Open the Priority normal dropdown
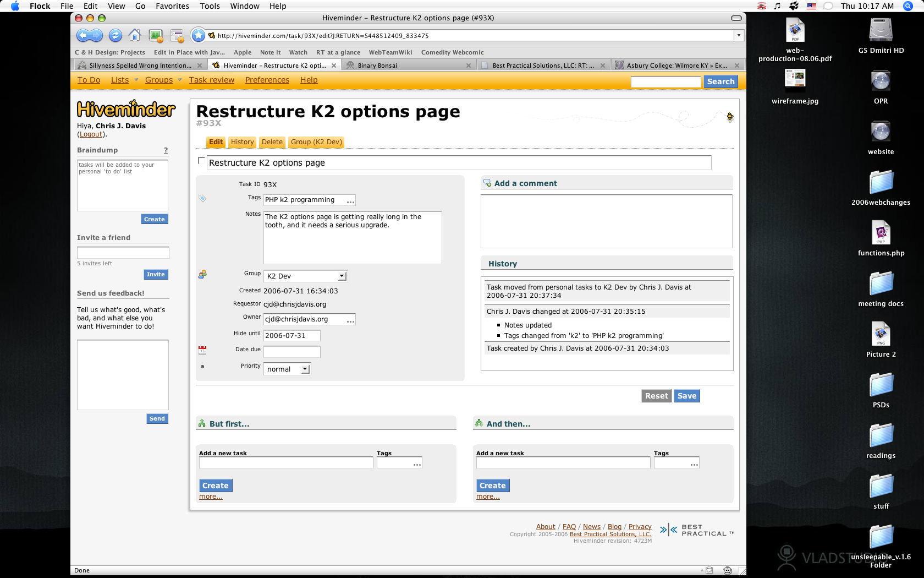 [x=287, y=369]
